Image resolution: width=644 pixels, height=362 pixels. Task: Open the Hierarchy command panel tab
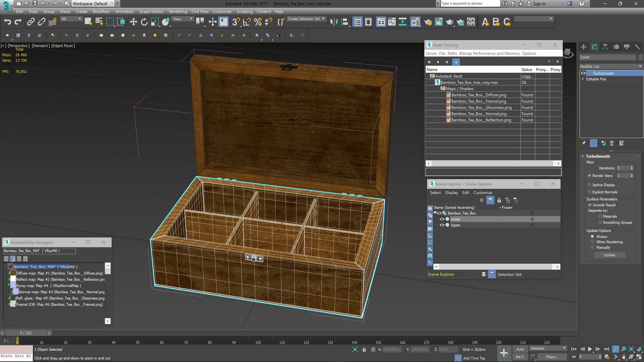tap(605, 47)
